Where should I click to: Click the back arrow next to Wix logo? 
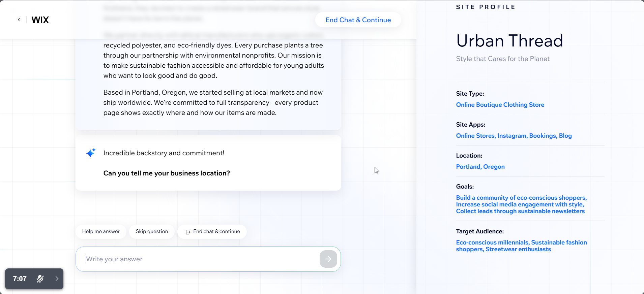coord(19,20)
